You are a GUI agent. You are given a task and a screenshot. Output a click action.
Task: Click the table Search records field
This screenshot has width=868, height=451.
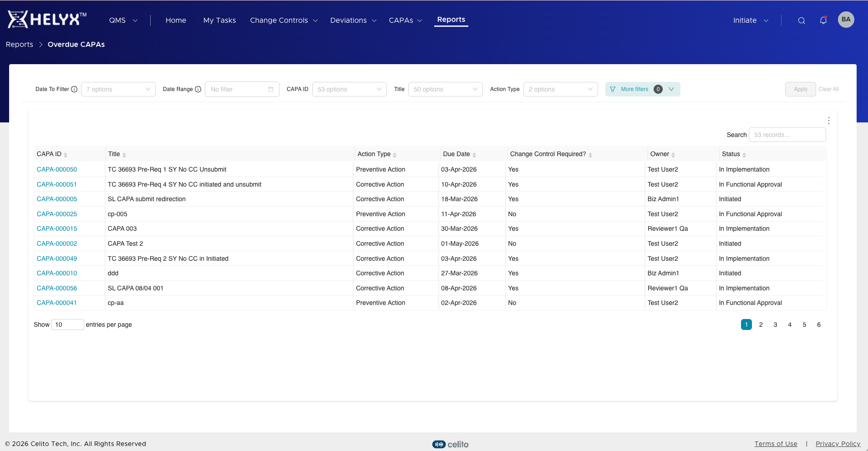[x=787, y=135]
